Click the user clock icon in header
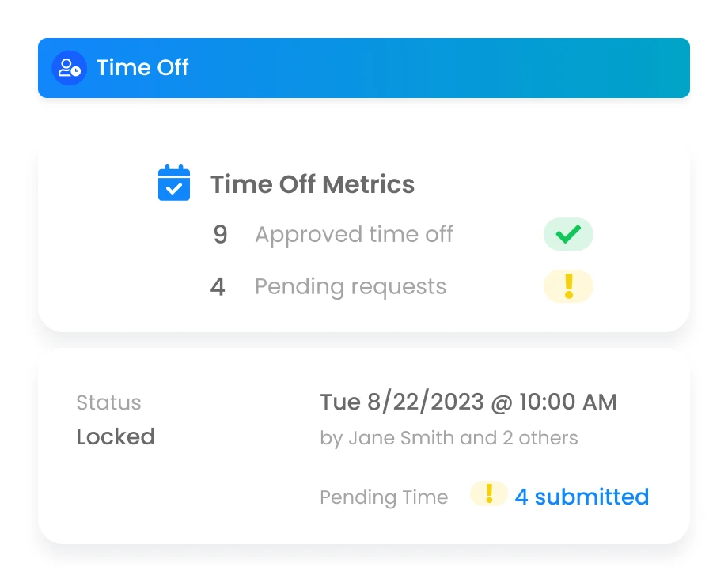728x582 pixels. coord(69,68)
